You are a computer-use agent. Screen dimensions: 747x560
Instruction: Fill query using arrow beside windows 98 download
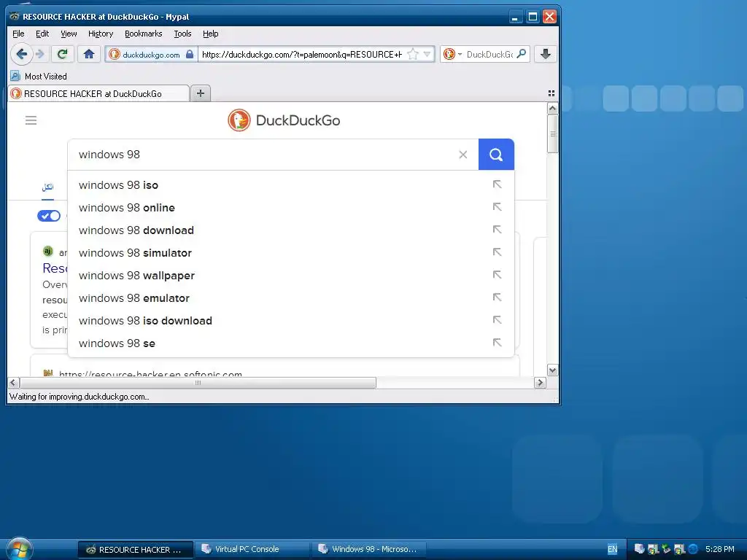[497, 230]
